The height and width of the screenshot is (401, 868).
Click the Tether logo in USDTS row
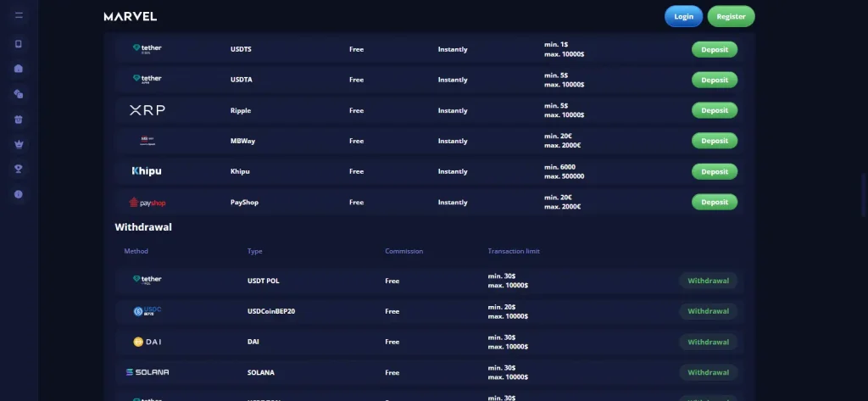(147, 48)
